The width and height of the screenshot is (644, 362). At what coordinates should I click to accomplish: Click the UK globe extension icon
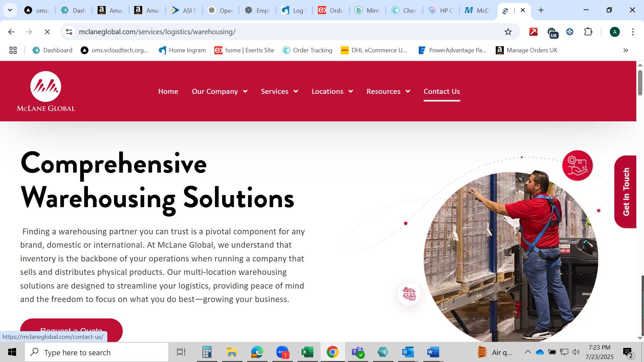click(x=552, y=33)
